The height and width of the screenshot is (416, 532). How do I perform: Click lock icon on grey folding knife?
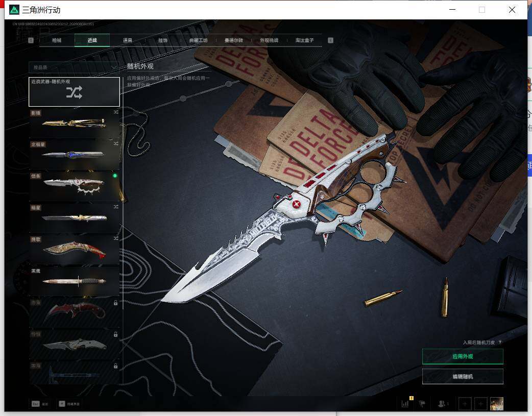coord(116,334)
